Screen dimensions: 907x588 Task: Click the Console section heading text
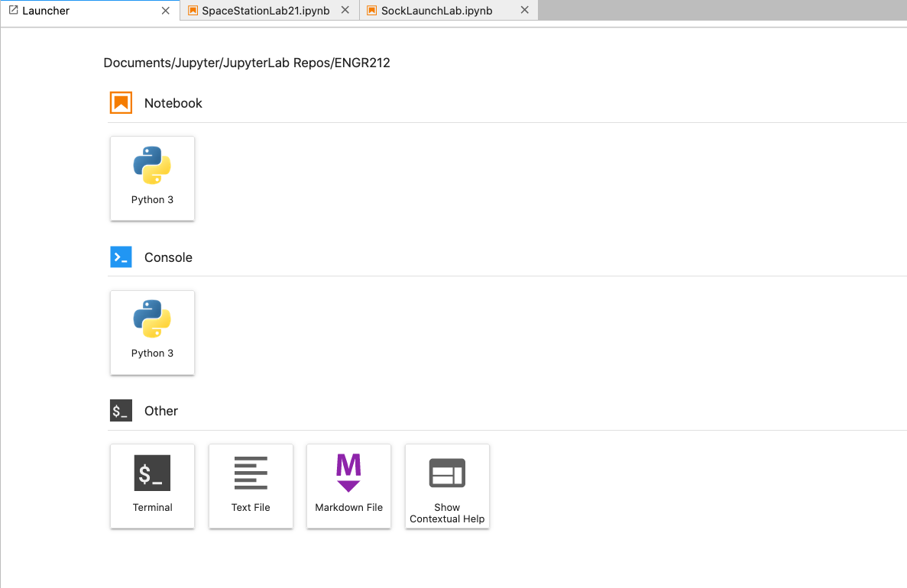click(x=168, y=257)
